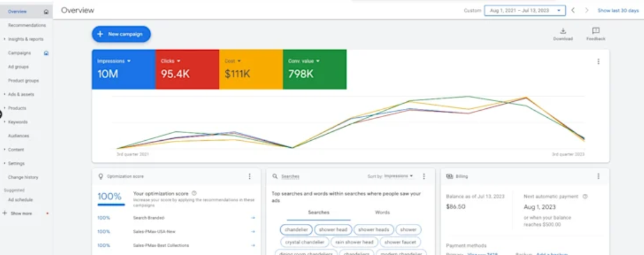The image size is (644, 255).
Task: Expand Content section in sidebar
Action: [5, 150]
